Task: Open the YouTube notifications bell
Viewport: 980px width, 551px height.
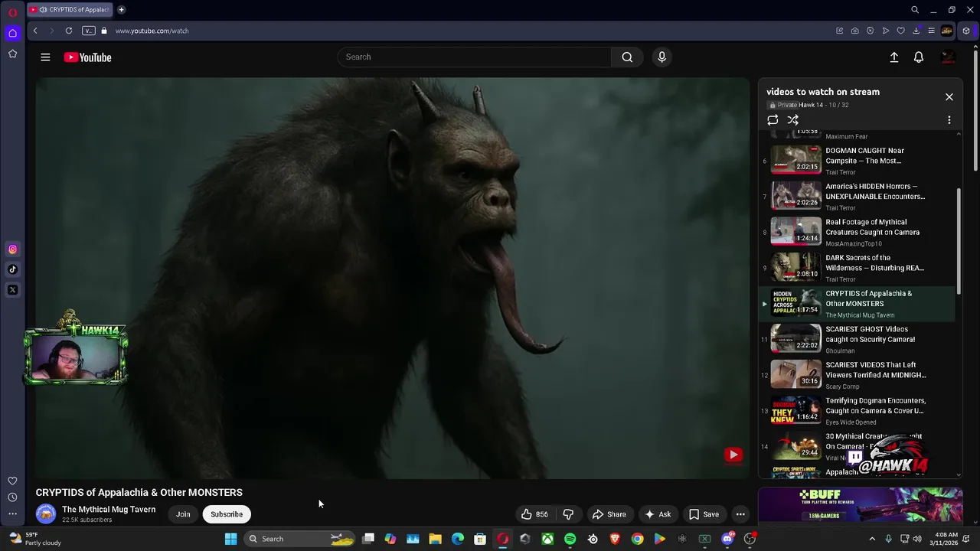Action: pyautogui.click(x=919, y=57)
